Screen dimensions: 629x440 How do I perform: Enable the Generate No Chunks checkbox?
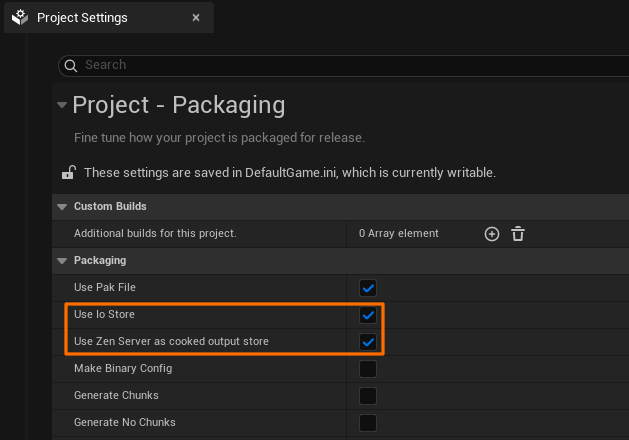368,423
